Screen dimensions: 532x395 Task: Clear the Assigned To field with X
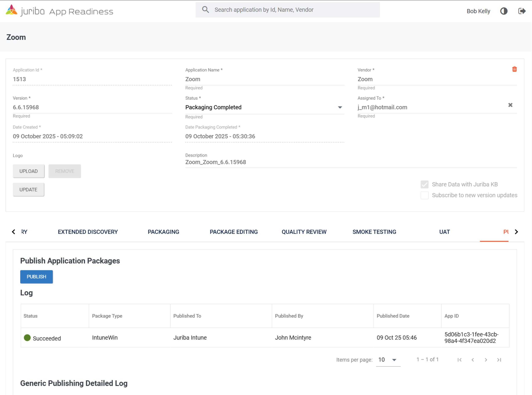pos(510,105)
